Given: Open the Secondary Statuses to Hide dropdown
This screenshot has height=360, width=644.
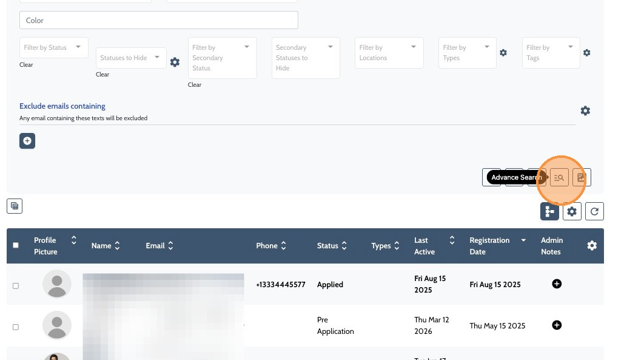Looking at the screenshot, I should (306, 58).
